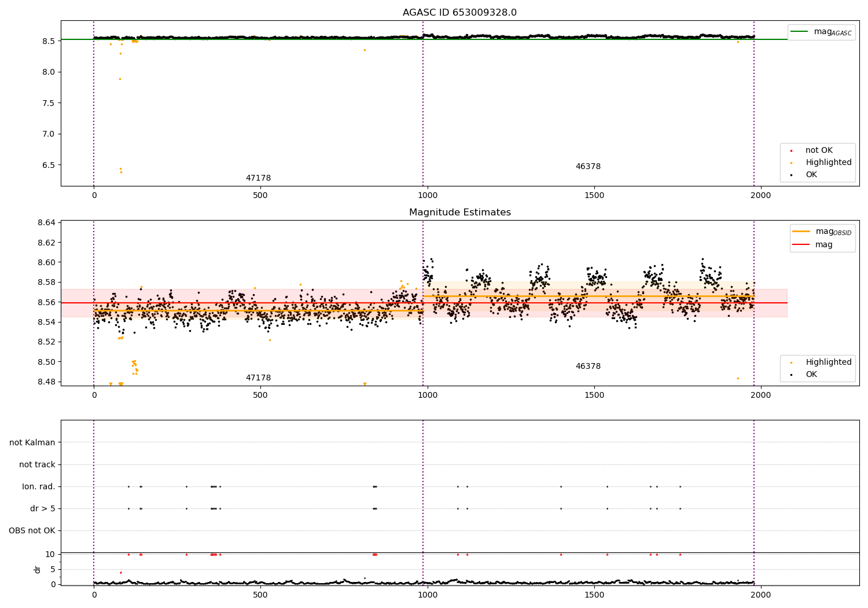Screen dimensions: 868x608
Task: Click the 'AGASC ID 653009328.0' title
Action: point(459,13)
